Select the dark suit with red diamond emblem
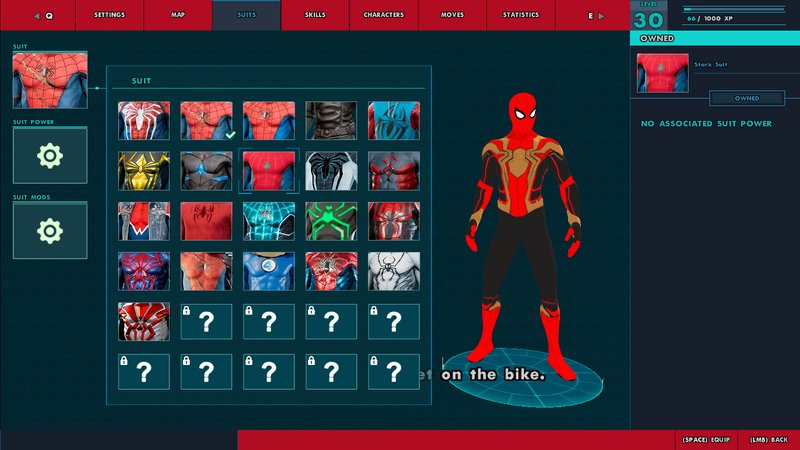The height and width of the screenshot is (450, 800). pos(394,171)
